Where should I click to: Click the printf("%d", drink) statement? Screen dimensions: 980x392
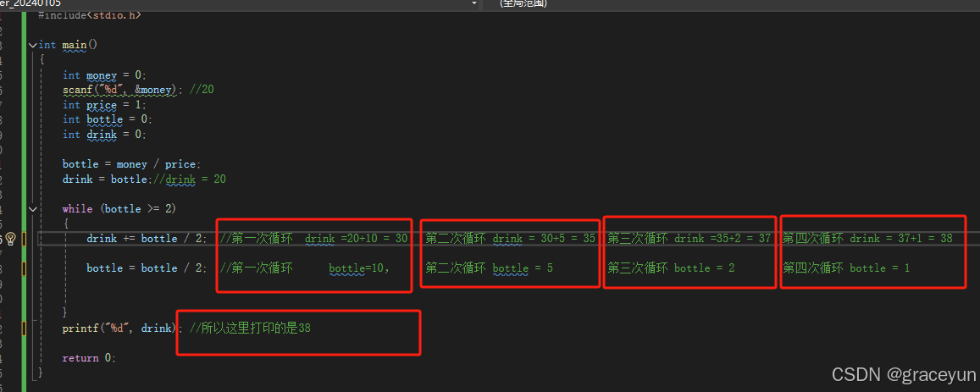pos(123,328)
